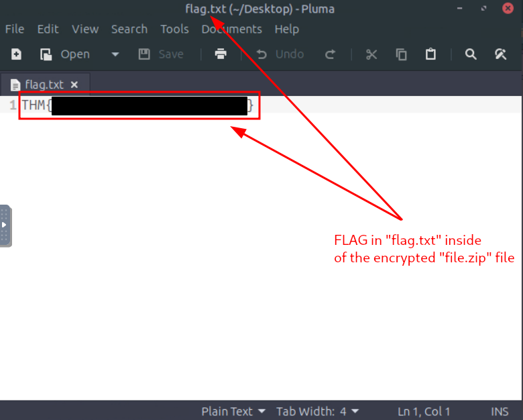Click the Open button in toolbar
Image resolution: width=523 pixels, height=420 pixels.
[65, 54]
